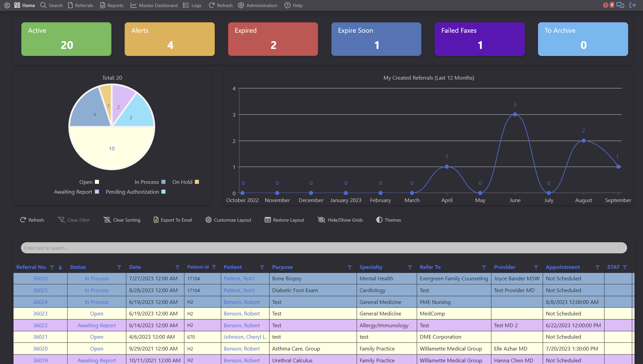
Task: Toggle Hide/Show Grids eye icon
Action: [x=321, y=220]
